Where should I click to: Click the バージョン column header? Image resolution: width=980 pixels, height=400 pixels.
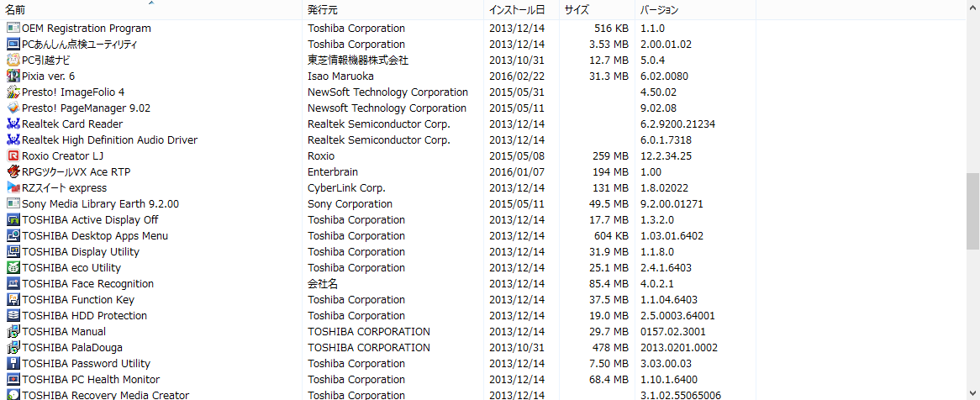pos(659,10)
